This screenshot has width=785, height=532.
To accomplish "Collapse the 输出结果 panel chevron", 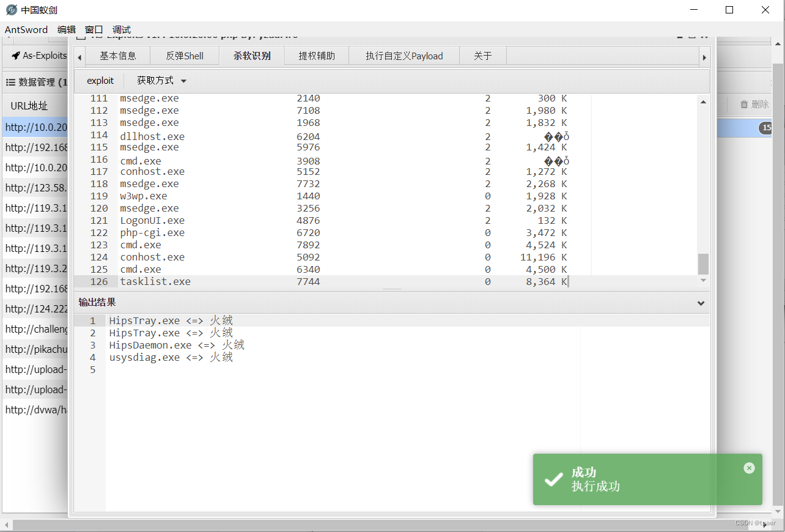I will pos(701,303).
